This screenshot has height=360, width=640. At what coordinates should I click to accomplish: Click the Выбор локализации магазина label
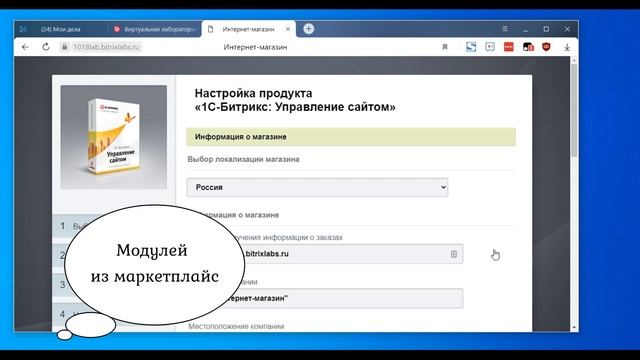point(243,159)
